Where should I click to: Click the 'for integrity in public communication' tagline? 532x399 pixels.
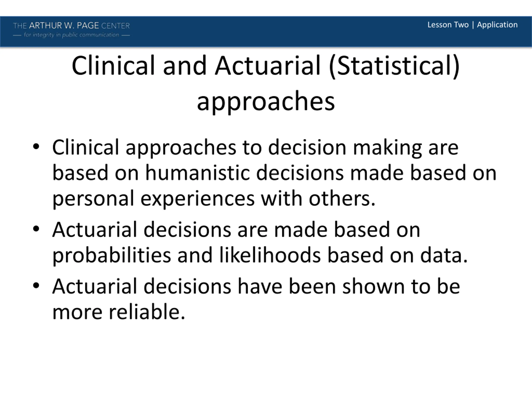click(x=71, y=35)
